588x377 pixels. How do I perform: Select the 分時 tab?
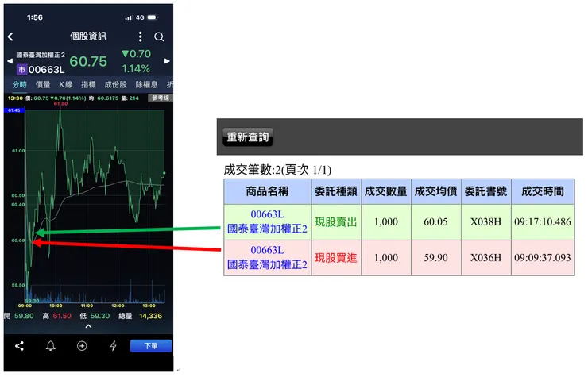click(x=20, y=85)
